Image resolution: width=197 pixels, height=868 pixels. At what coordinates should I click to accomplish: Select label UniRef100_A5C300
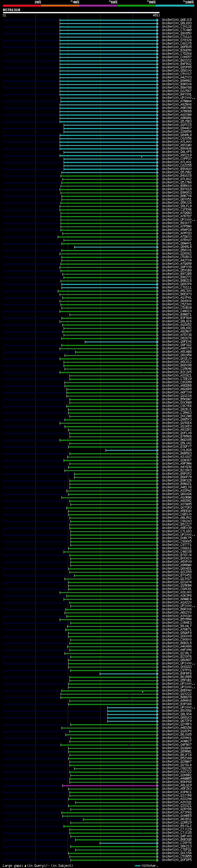click(x=177, y=291)
